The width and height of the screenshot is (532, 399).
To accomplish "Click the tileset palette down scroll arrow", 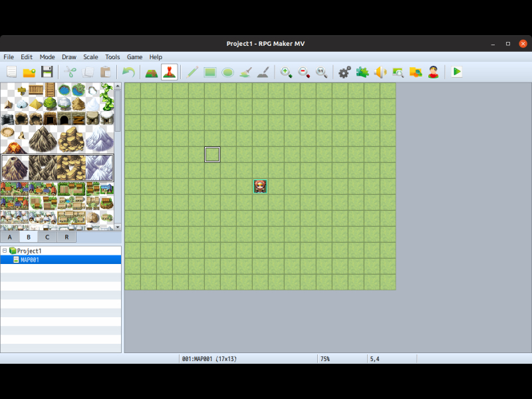I will [118, 226].
